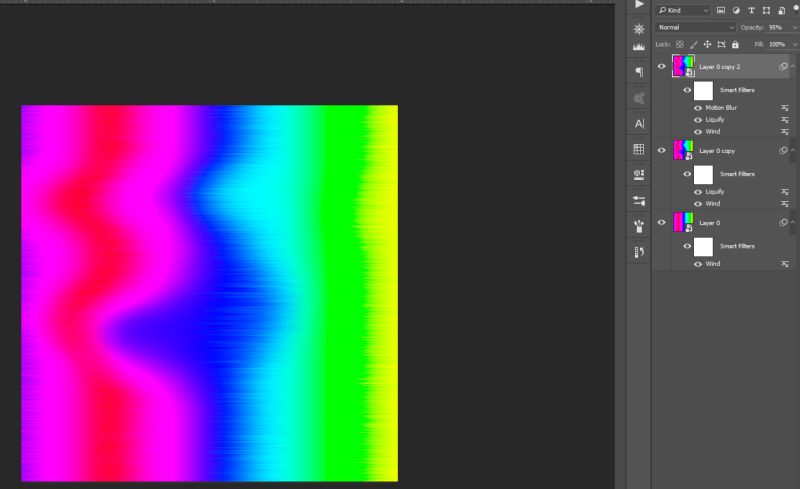Viewport: 800px width, 489px height.
Task: Toggle Liquify visibility on Layer 0 copy 2
Action: (x=698, y=120)
